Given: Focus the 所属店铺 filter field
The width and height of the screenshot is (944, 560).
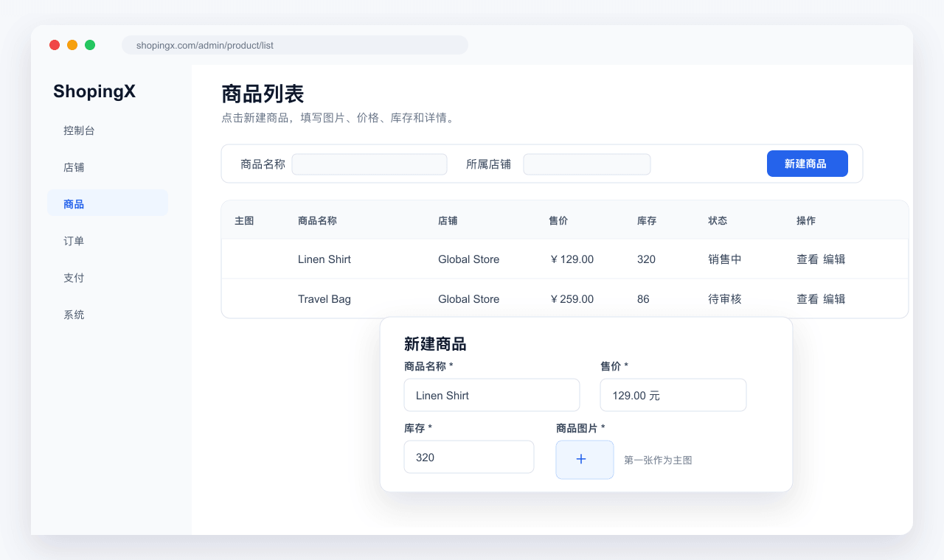Looking at the screenshot, I should (x=587, y=164).
